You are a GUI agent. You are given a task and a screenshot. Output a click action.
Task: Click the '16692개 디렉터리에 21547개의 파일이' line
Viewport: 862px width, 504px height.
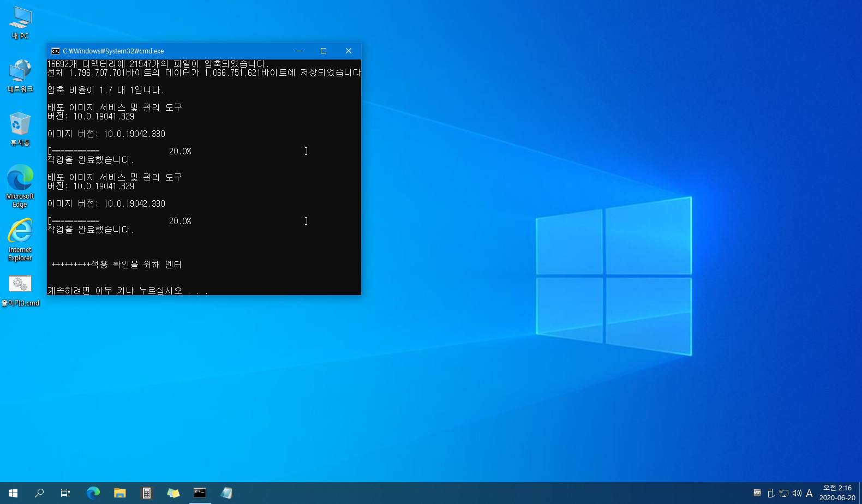(158, 64)
